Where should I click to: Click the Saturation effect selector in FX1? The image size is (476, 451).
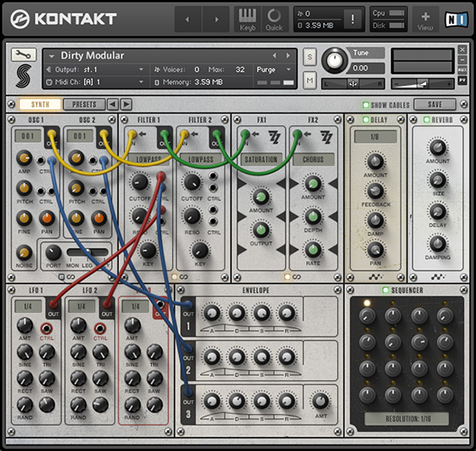coord(261,160)
